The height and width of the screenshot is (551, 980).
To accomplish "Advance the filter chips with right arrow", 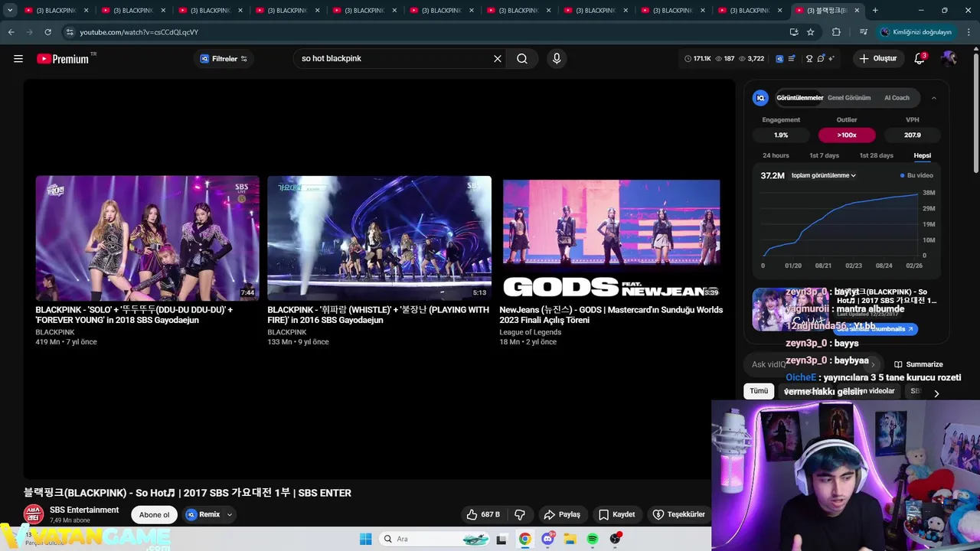I will click(x=936, y=393).
